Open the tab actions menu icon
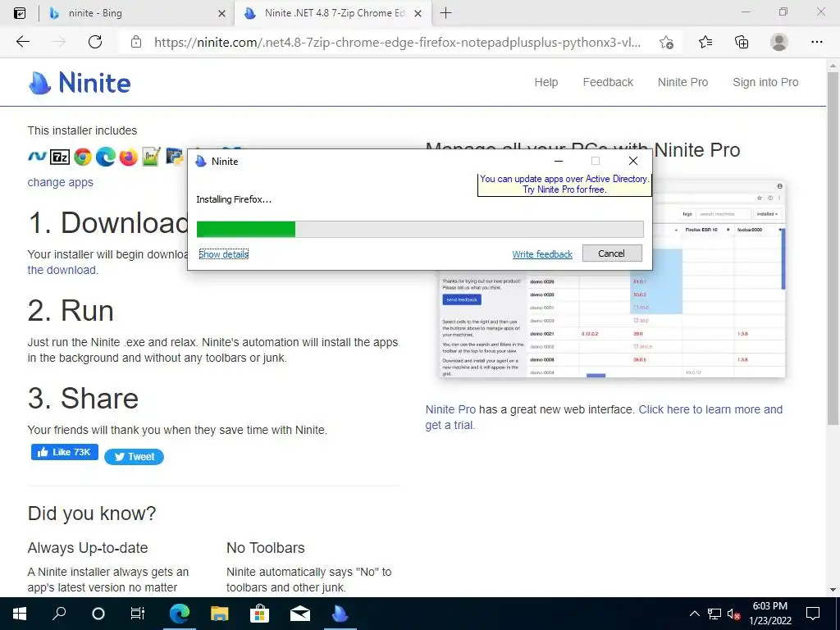Viewport: 840px width, 630px height. [x=20, y=13]
